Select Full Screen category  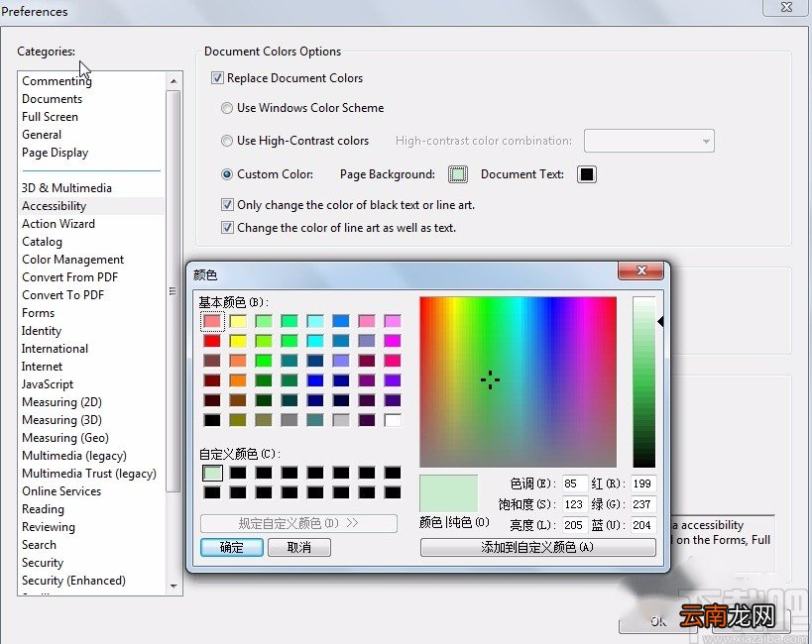[x=50, y=117]
